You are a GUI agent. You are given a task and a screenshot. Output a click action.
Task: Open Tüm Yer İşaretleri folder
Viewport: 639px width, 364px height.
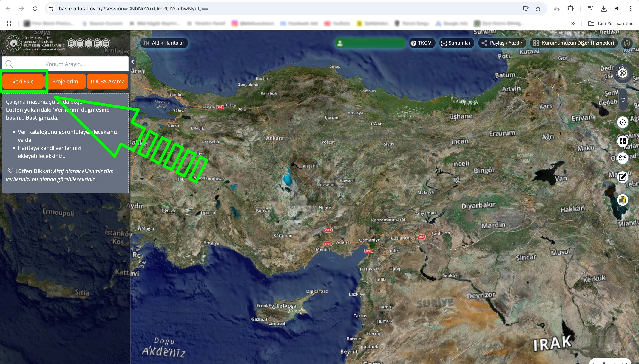click(x=611, y=24)
